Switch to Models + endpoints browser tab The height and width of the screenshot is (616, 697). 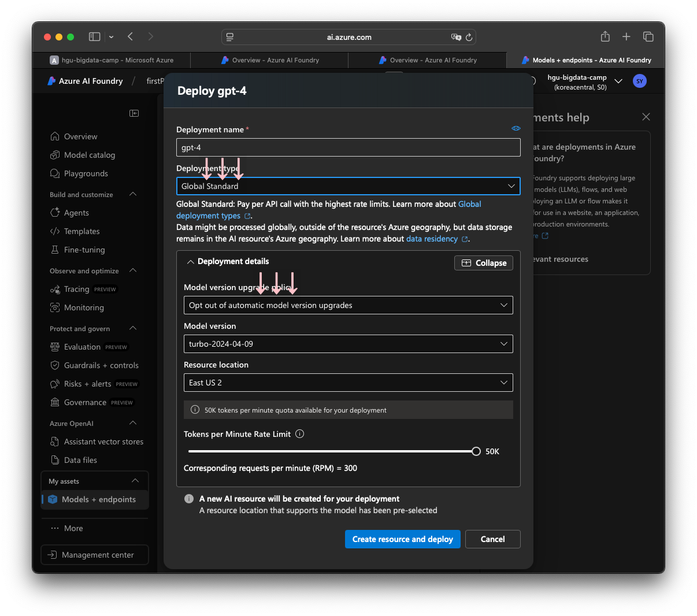(585, 60)
